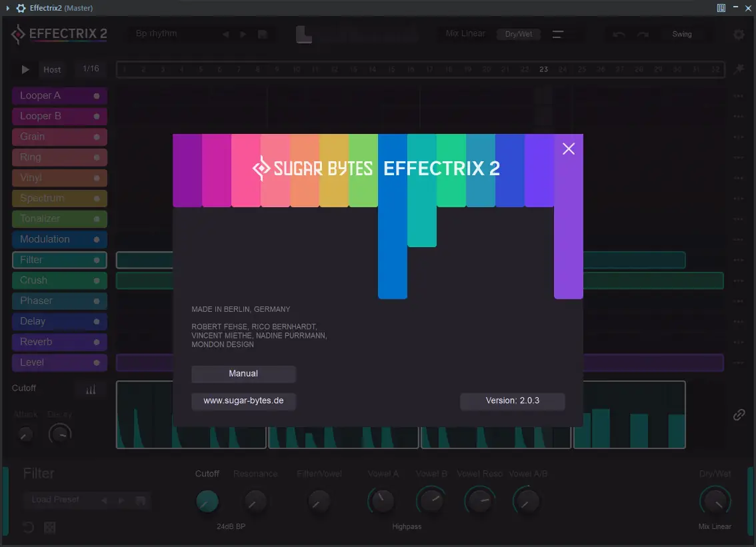
Task: Click the bars icon beside Cutoff label
Action: [91, 388]
